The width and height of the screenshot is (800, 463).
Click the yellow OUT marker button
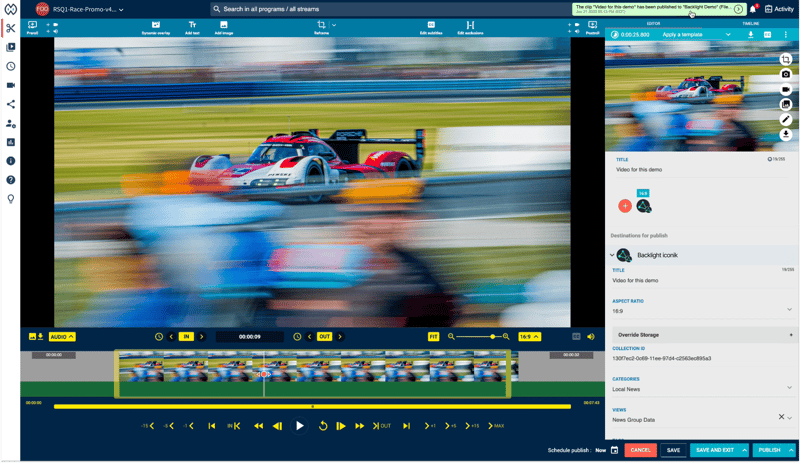pyautogui.click(x=324, y=336)
